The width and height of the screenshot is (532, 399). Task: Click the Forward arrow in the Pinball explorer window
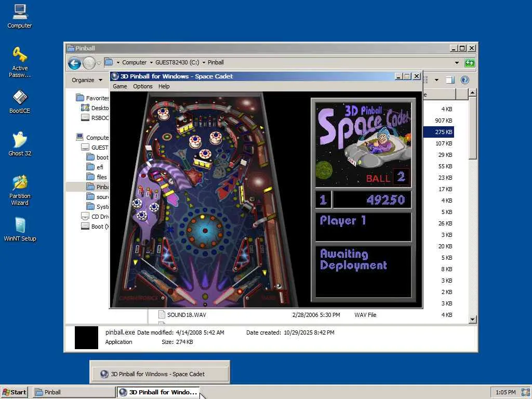tap(89, 63)
